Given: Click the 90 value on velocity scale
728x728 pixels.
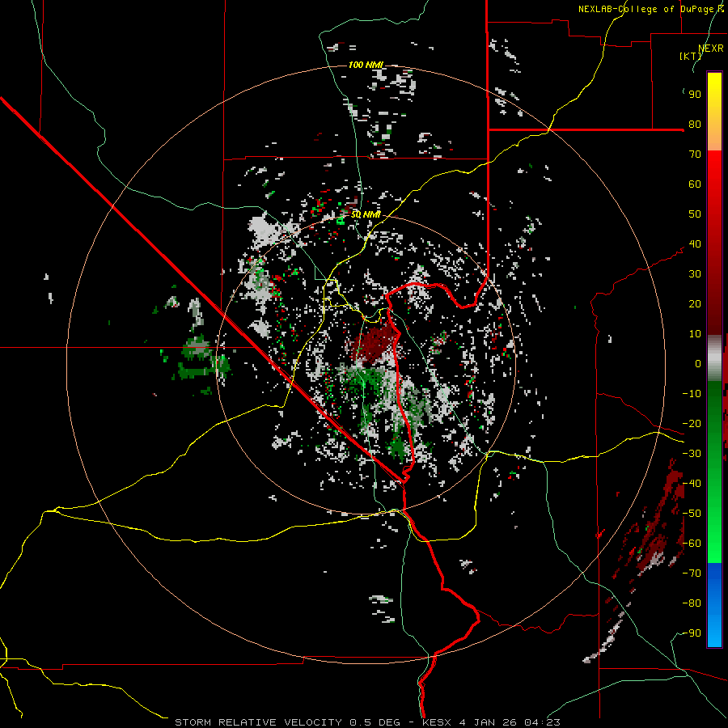Looking at the screenshot, I should pos(695,95).
